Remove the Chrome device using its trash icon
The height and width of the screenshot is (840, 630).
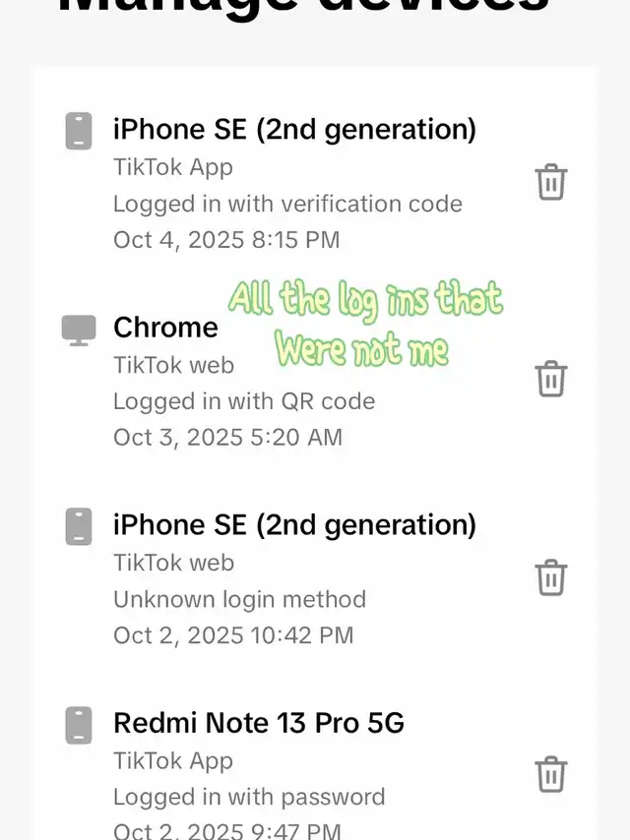point(550,379)
